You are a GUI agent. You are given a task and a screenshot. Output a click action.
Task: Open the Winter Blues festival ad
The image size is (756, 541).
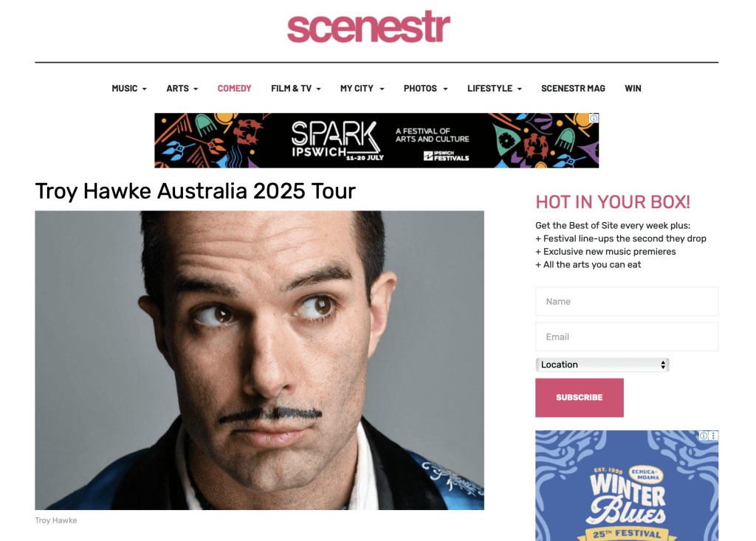(x=626, y=486)
